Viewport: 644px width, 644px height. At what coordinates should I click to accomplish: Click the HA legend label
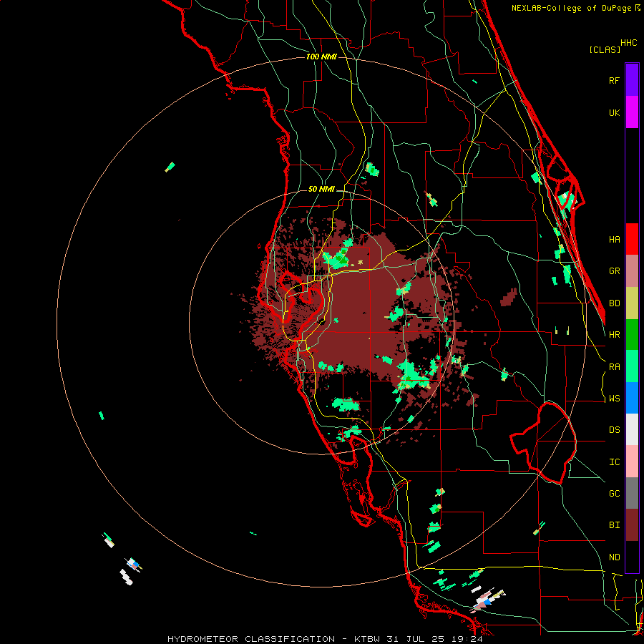pyautogui.click(x=614, y=240)
